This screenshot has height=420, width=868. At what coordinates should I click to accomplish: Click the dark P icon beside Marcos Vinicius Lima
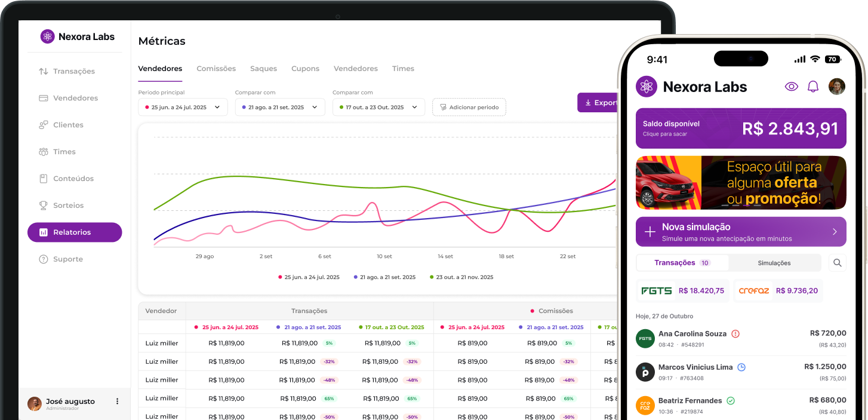click(645, 372)
